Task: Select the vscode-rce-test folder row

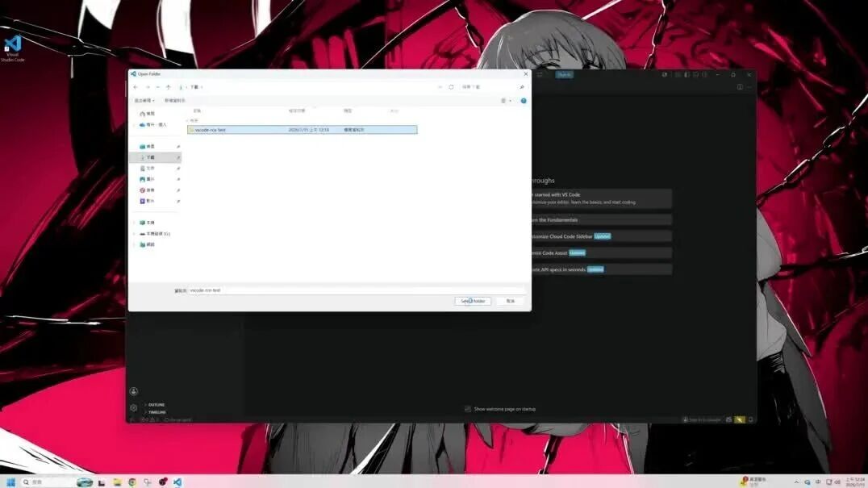Action: [x=303, y=130]
